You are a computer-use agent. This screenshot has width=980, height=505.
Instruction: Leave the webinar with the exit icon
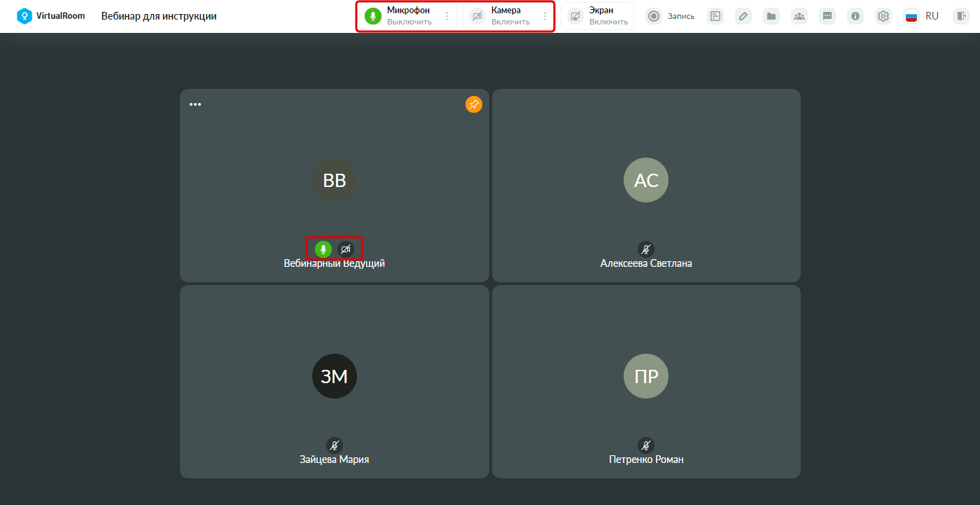tap(960, 16)
